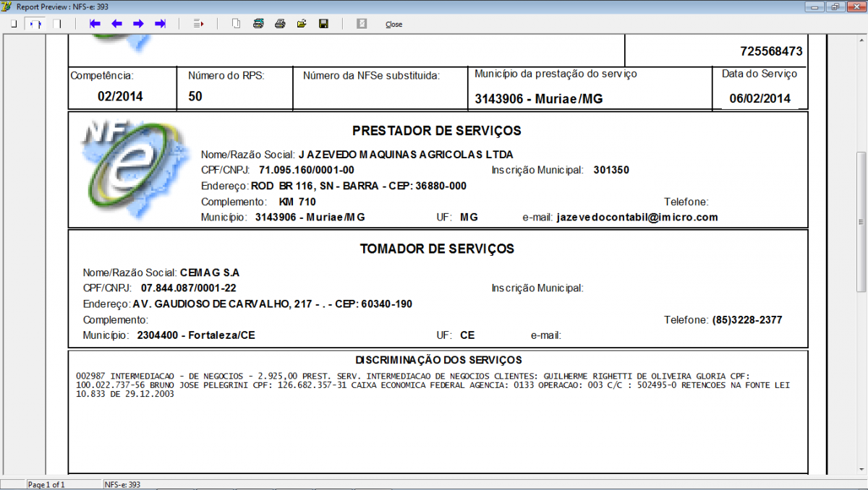Image resolution: width=868 pixels, height=490 pixels.
Task: Click 'J AZEVEDO MAQUINAS AGRICOLAS LTDA'
Action: (x=405, y=155)
